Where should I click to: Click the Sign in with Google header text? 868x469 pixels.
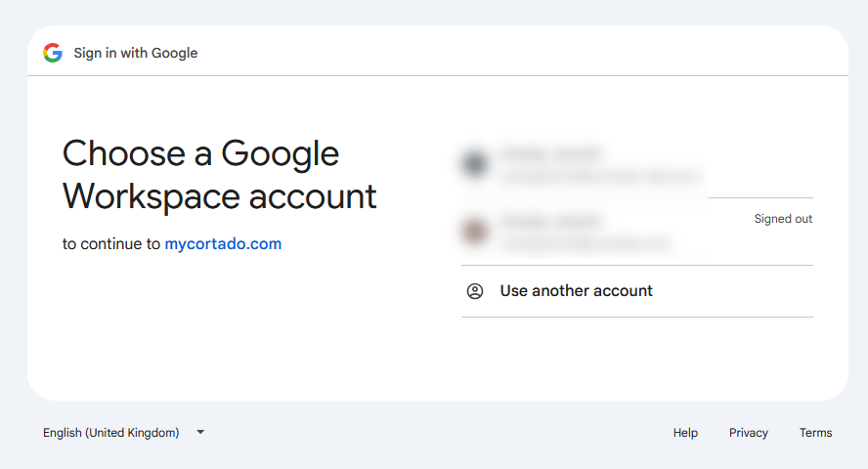(136, 53)
